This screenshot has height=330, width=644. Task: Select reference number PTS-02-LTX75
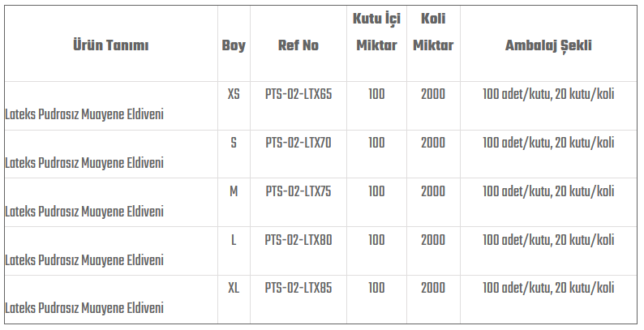coord(298,191)
